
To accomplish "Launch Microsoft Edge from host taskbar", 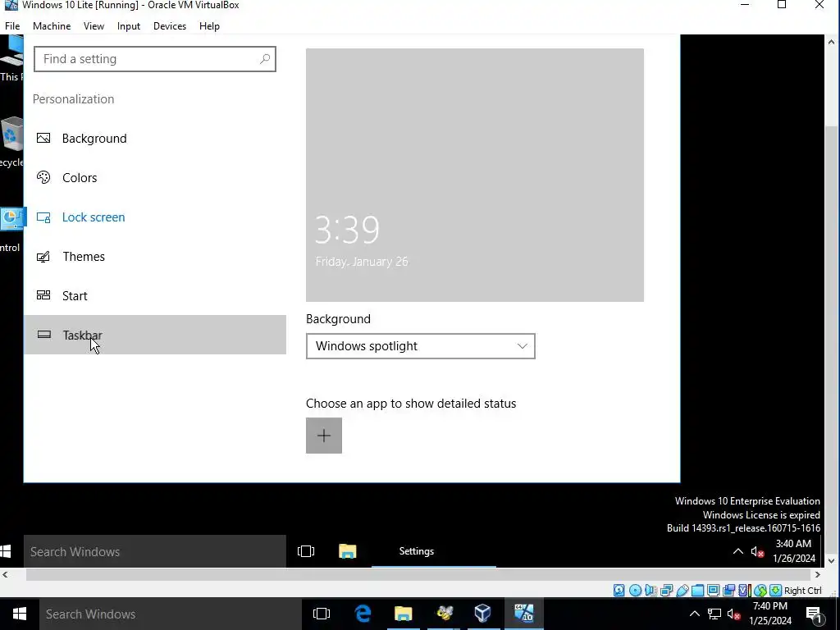I will 363,614.
